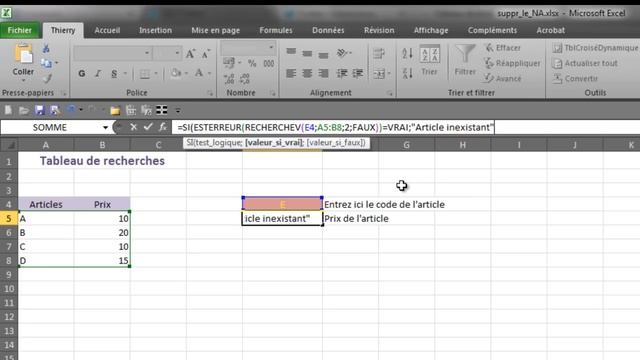Click the Format Painter brush icon
The image size is (640, 360).
click(47, 78)
